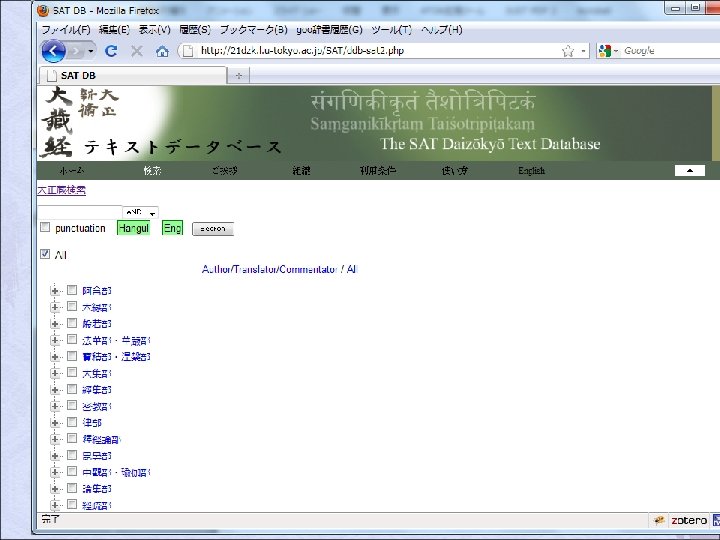Screen dimensions: 720x540
Task: Click the white up-arrow box in the navigation bar
Action: [x=690, y=170]
